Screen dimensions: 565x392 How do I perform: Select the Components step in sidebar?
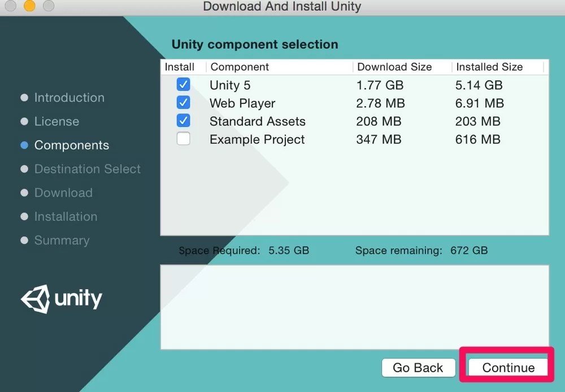72,145
